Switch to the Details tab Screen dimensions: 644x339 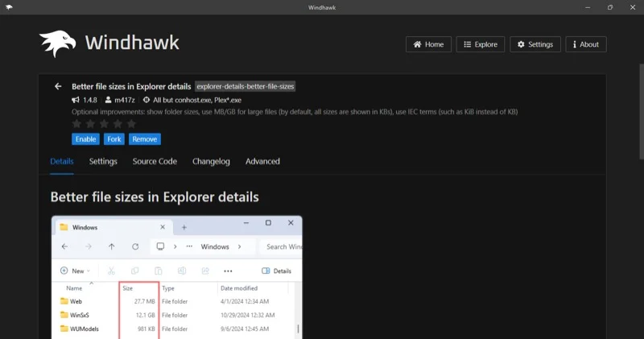62,161
